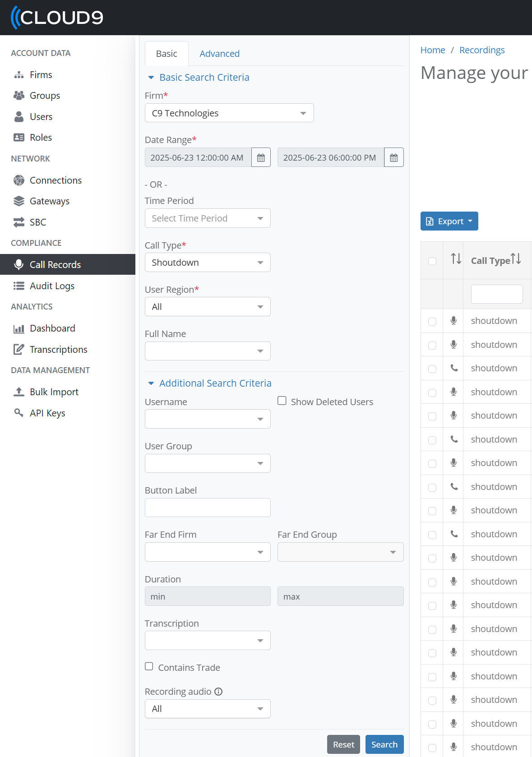The width and height of the screenshot is (532, 757).
Task: Click the Transcriptions edit icon in sidebar
Action: tap(19, 349)
